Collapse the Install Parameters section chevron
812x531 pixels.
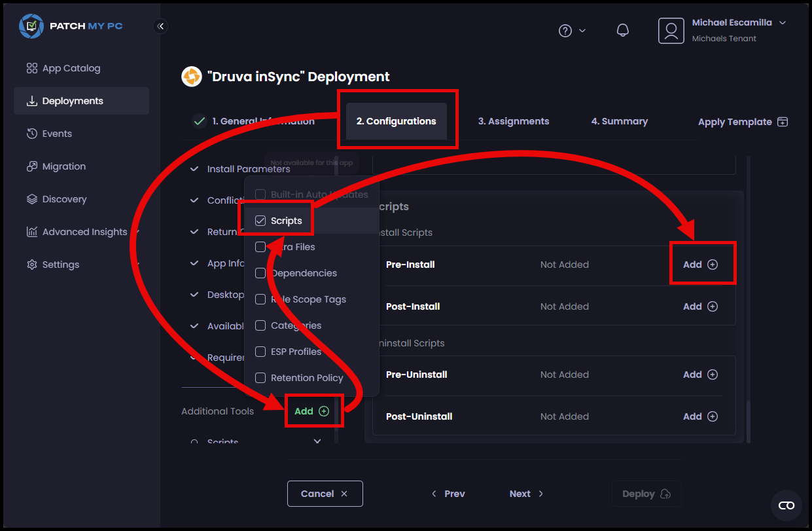coord(194,169)
